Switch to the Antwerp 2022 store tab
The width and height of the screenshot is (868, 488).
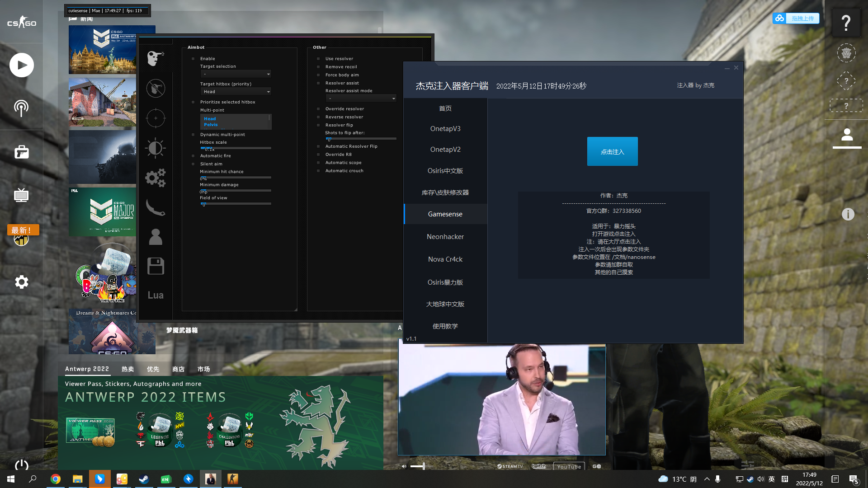87,369
